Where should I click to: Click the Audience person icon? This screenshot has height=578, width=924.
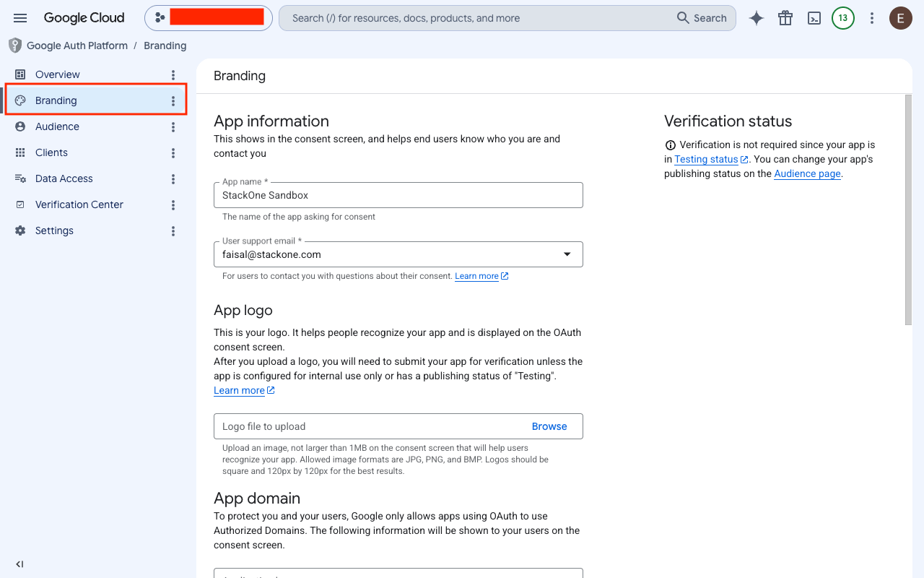coord(20,126)
